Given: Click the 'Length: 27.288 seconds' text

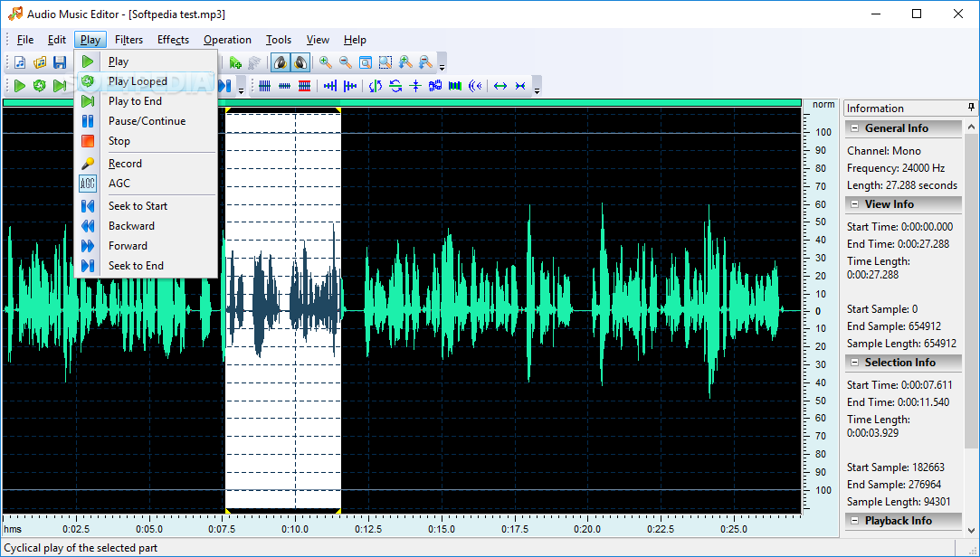Looking at the screenshot, I should point(902,185).
